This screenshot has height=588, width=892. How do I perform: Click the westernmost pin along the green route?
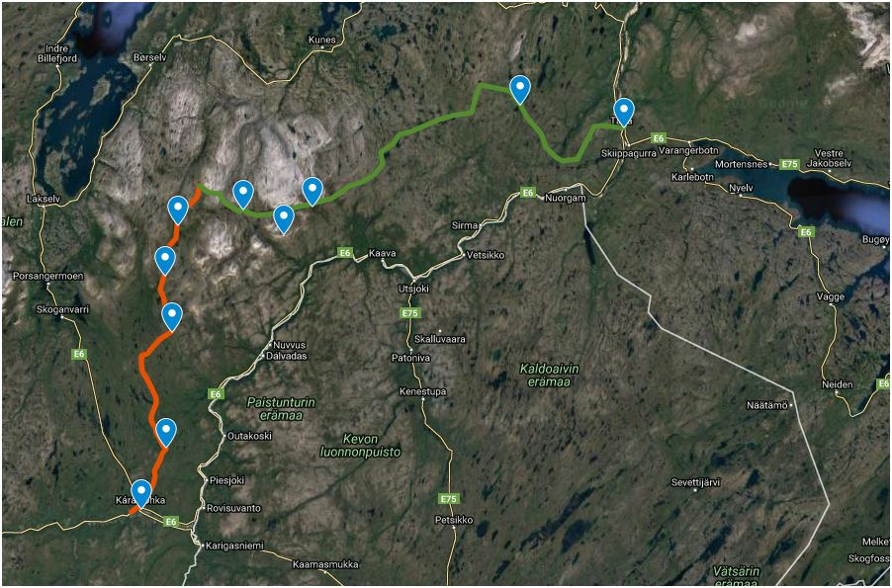pyautogui.click(x=243, y=194)
